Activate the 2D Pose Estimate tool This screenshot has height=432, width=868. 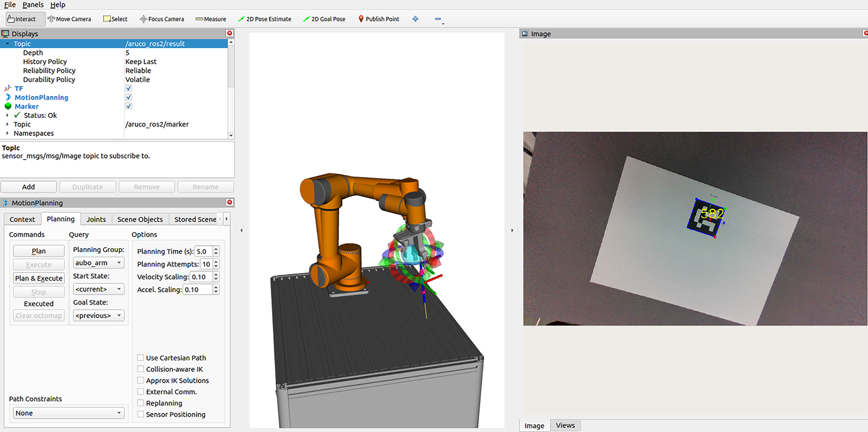click(x=264, y=19)
